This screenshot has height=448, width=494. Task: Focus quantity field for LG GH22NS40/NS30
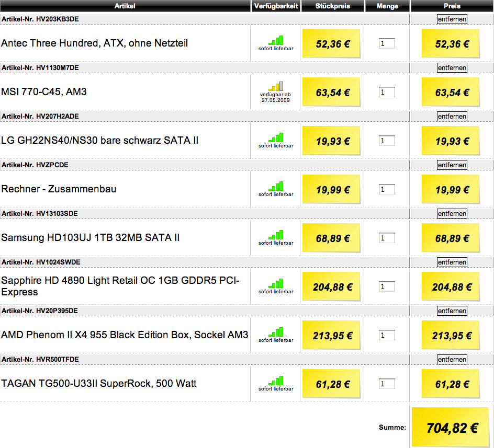coord(387,141)
